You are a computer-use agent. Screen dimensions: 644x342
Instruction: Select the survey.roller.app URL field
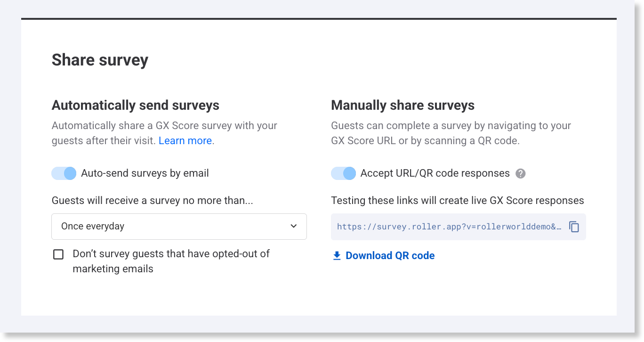[449, 227]
